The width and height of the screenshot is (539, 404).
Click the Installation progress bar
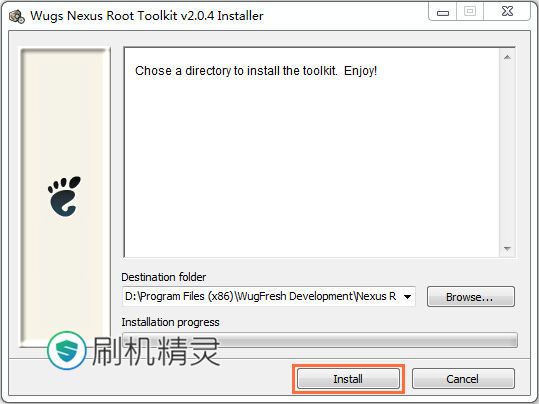click(x=320, y=340)
